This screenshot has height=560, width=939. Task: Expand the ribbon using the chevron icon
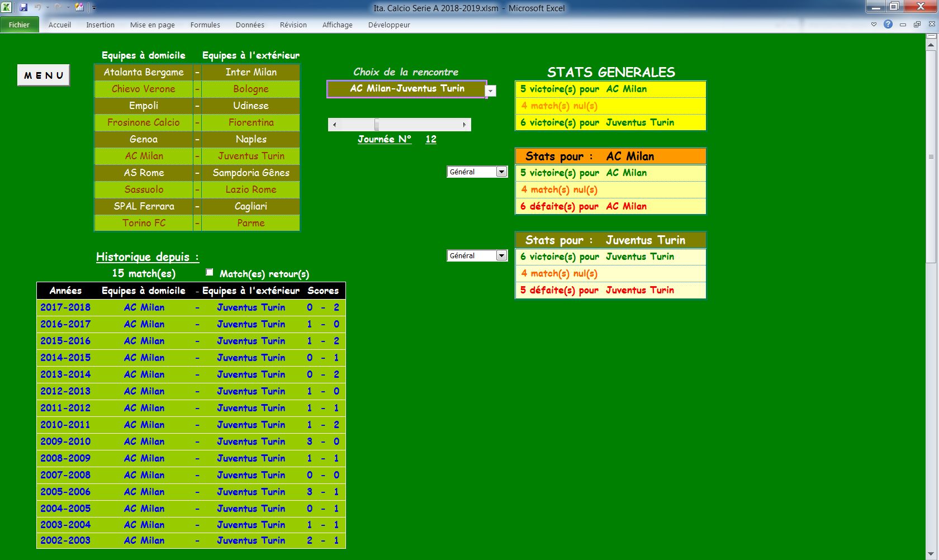[874, 25]
